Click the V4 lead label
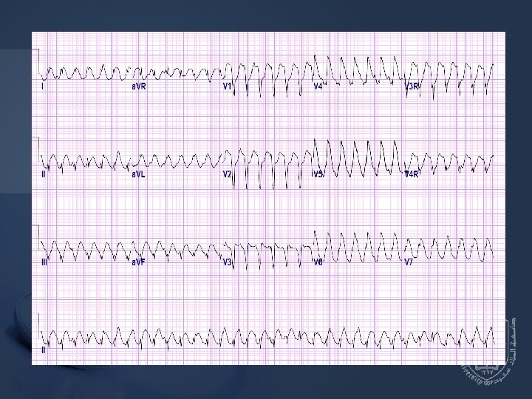 (x=318, y=86)
